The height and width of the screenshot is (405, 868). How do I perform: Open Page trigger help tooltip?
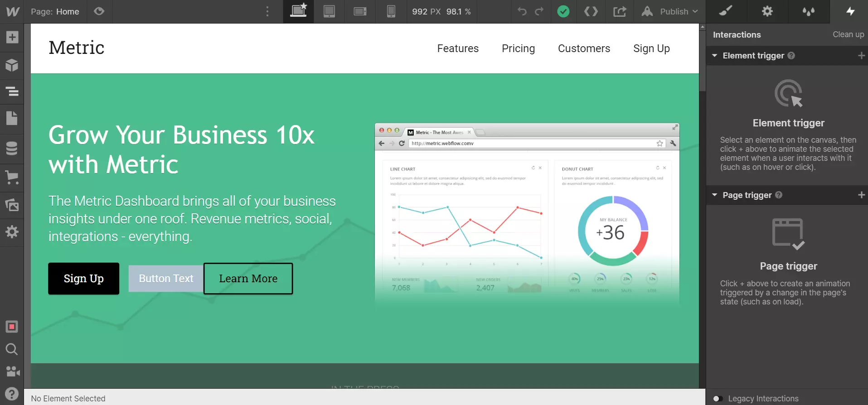pos(779,195)
